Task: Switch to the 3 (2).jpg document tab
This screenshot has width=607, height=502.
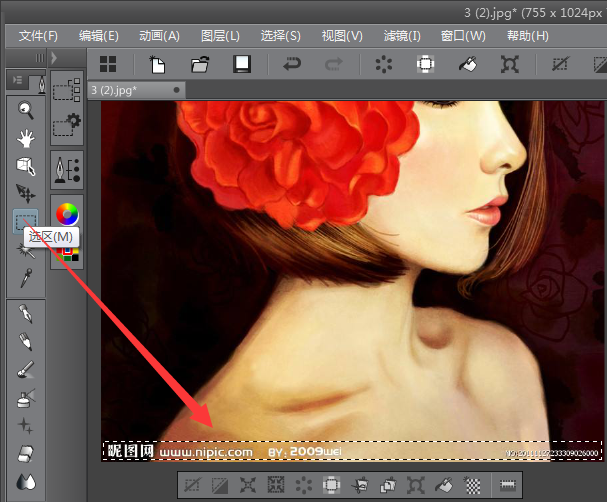Action: pyautogui.click(x=115, y=90)
